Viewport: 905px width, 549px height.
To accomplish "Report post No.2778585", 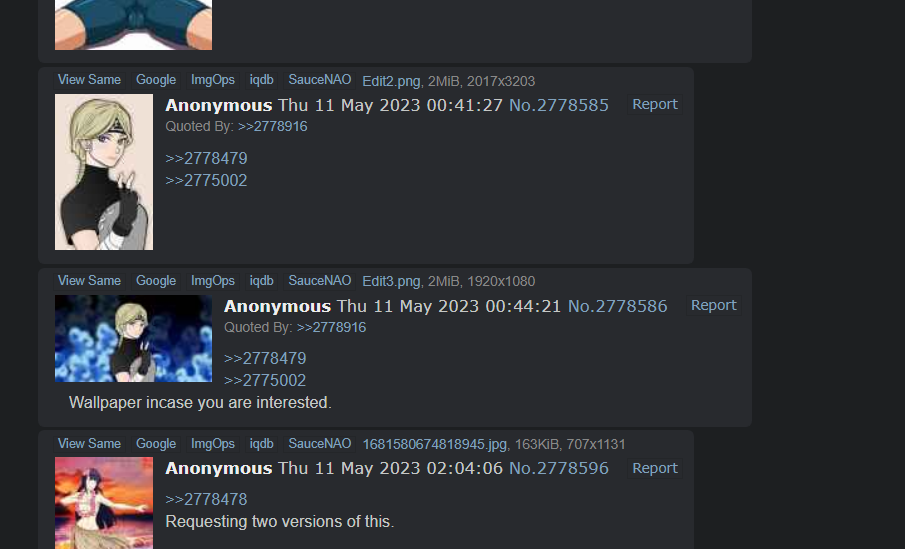I will pos(655,104).
